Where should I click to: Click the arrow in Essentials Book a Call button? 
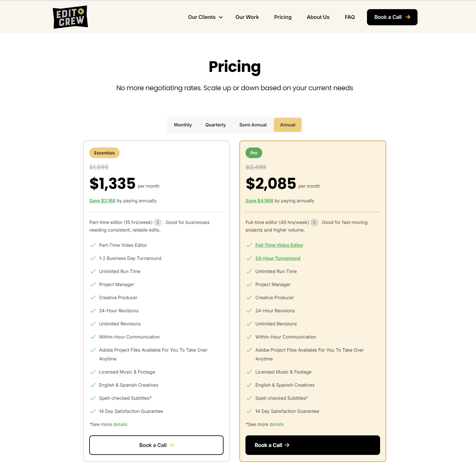pos(172,445)
